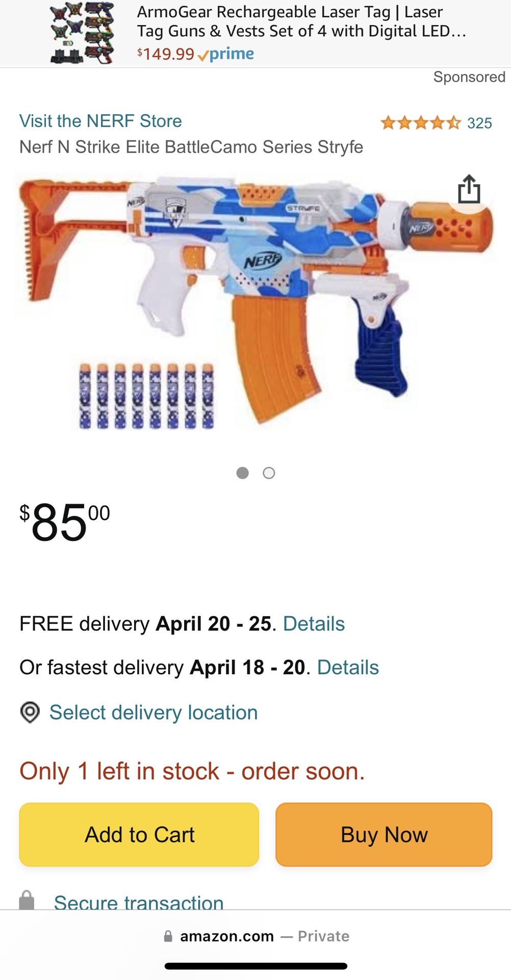Open Details for fastest delivery
511x980 pixels.
click(348, 668)
